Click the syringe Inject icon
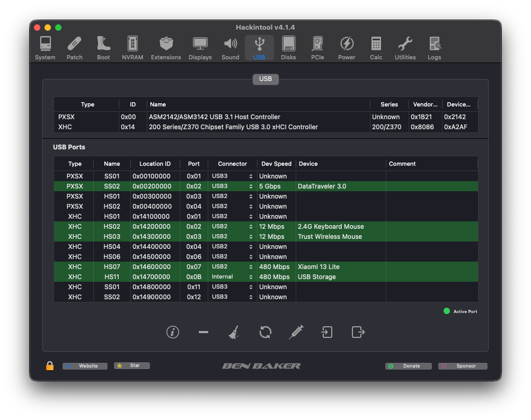Viewport: 531px width, 420px height. tap(296, 332)
